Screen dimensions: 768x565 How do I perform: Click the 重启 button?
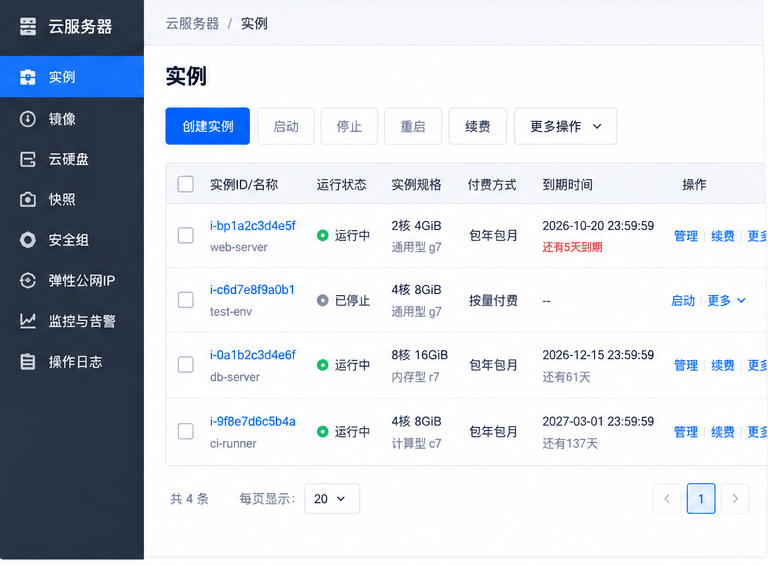pos(413,126)
